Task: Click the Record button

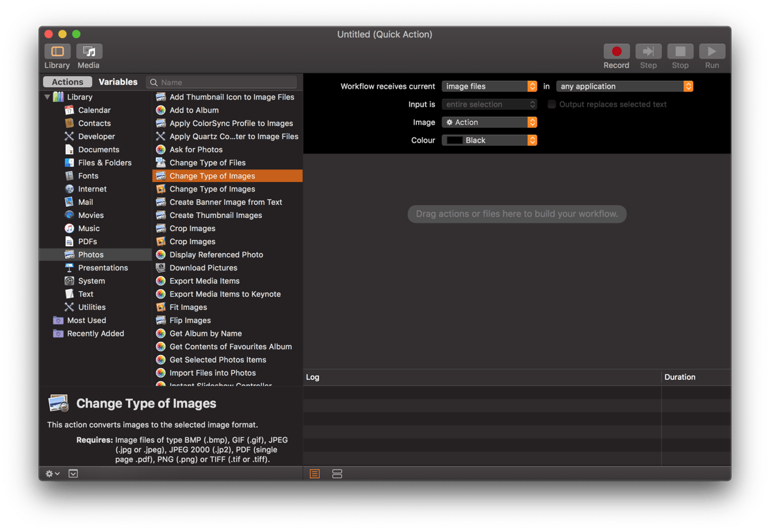Action: coord(616,51)
